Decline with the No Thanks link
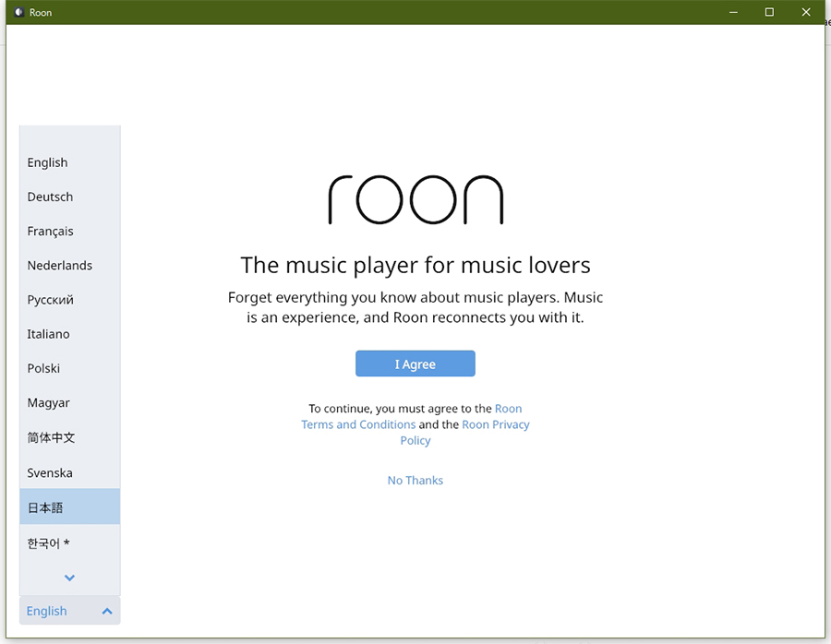The image size is (831, 644). tap(415, 480)
